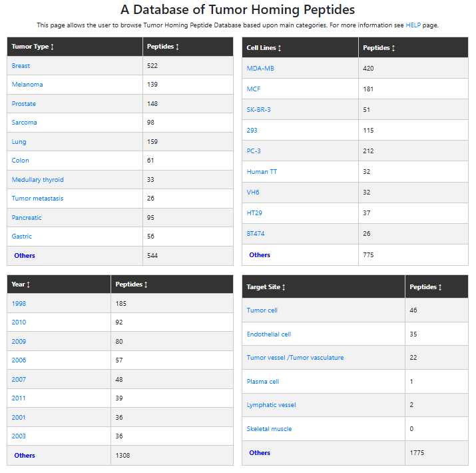Viewport: 476px width, 473px height.
Task: View Others in the Year table
Action: (x=25, y=456)
